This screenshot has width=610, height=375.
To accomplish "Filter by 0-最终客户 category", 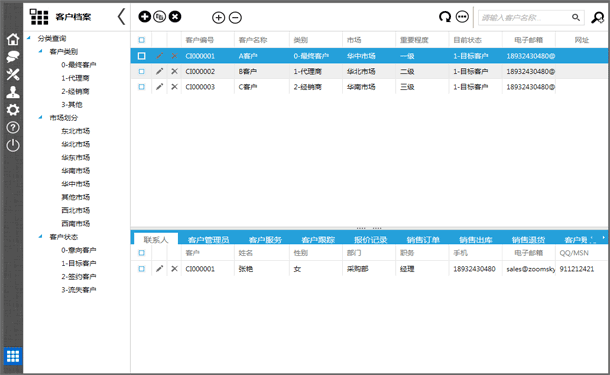I will click(79, 65).
